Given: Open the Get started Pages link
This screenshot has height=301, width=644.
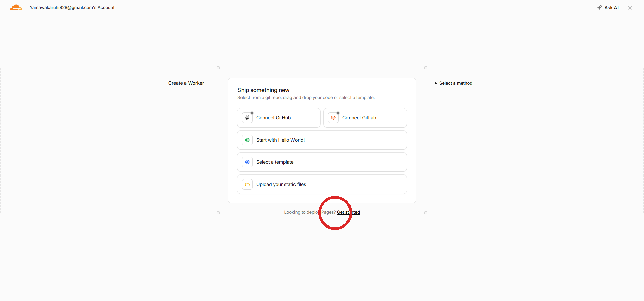Looking at the screenshot, I should (348, 212).
